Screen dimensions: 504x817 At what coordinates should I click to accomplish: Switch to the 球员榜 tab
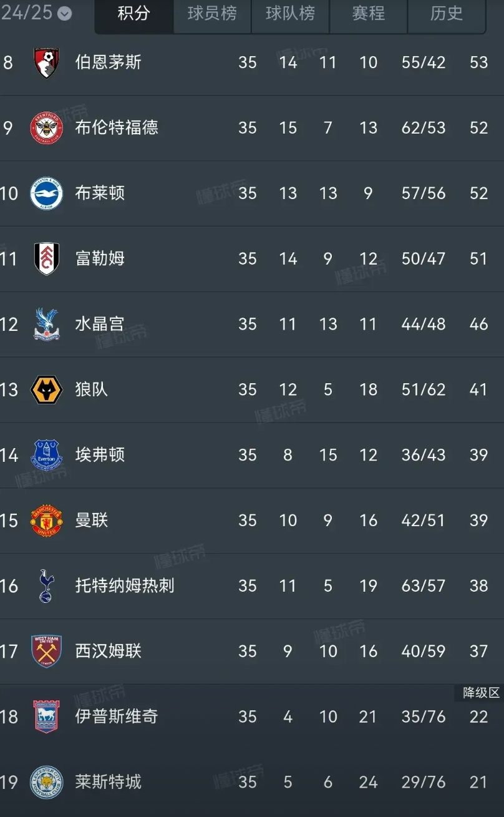(212, 13)
